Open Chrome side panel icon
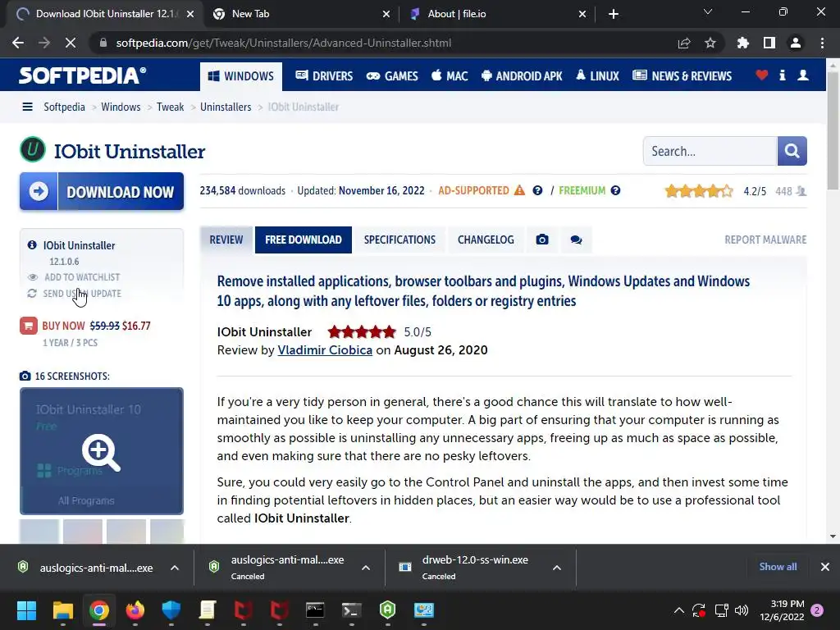 [769, 43]
